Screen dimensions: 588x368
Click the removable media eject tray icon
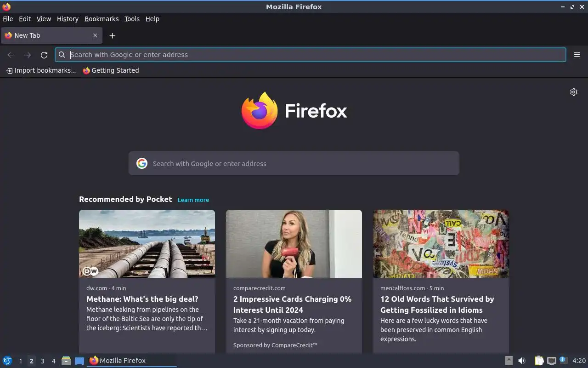point(509,361)
